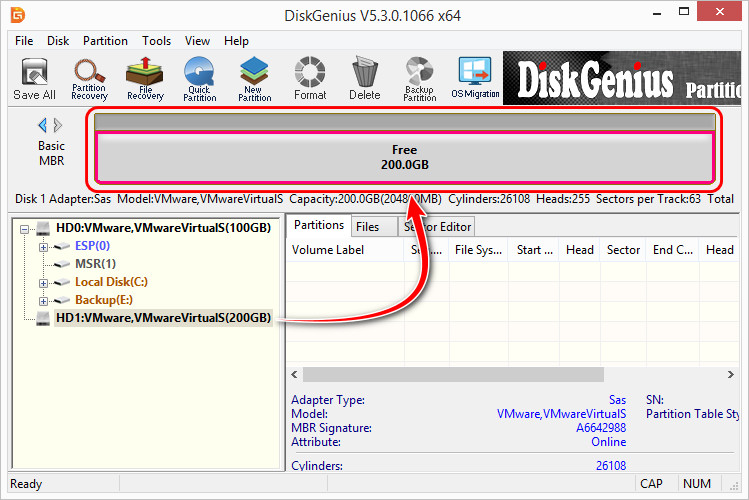Click the first Head column header
The width and height of the screenshot is (749, 500).
[579, 250]
